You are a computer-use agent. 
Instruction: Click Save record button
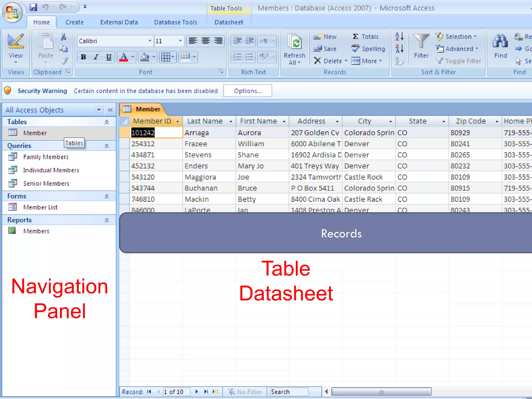click(325, 49)
